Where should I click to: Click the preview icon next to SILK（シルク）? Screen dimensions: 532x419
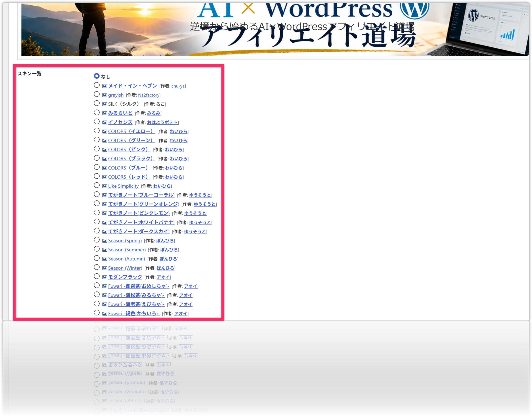(x=105, y=104)
